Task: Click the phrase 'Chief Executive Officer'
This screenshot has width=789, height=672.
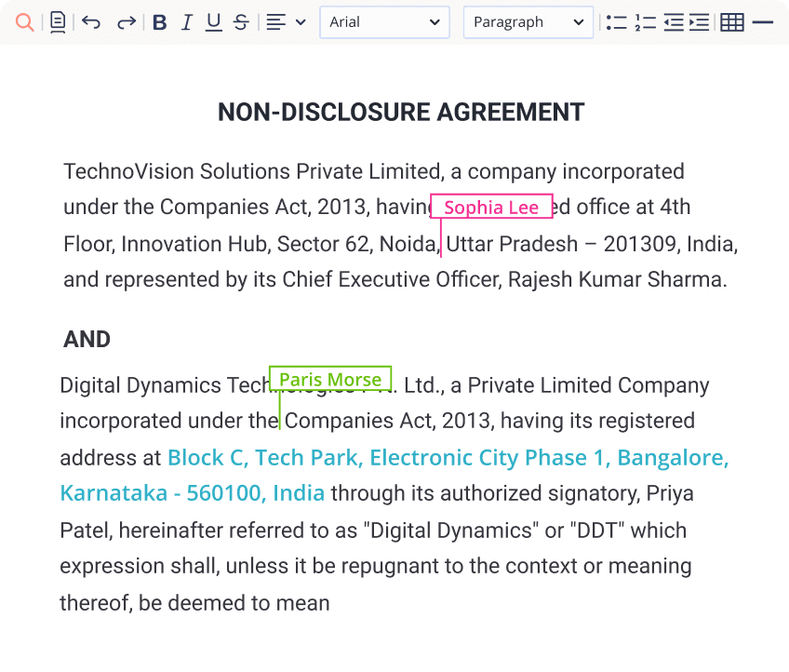Action: coord(391,279)
